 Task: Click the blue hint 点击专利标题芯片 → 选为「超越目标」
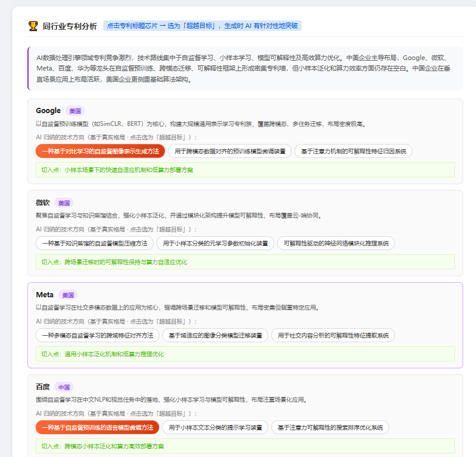click(202, 26)
